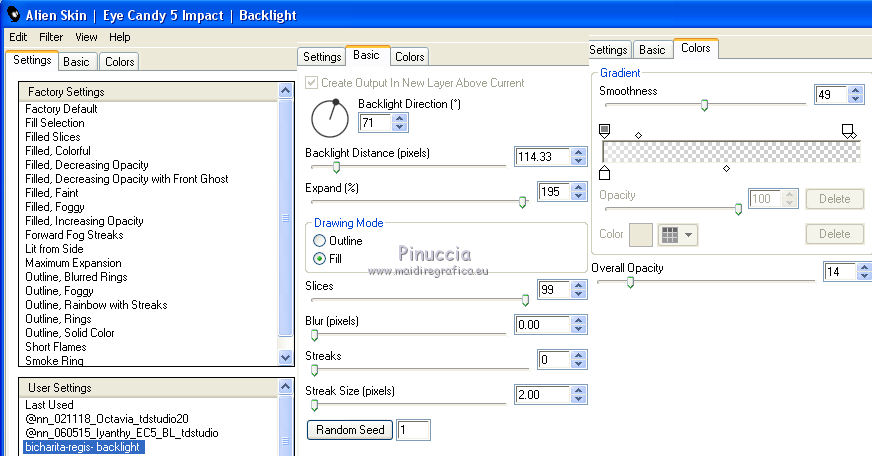Open Basic tab in right panel
The height and width of the screenshot is (456, 872).
(652, 50)
